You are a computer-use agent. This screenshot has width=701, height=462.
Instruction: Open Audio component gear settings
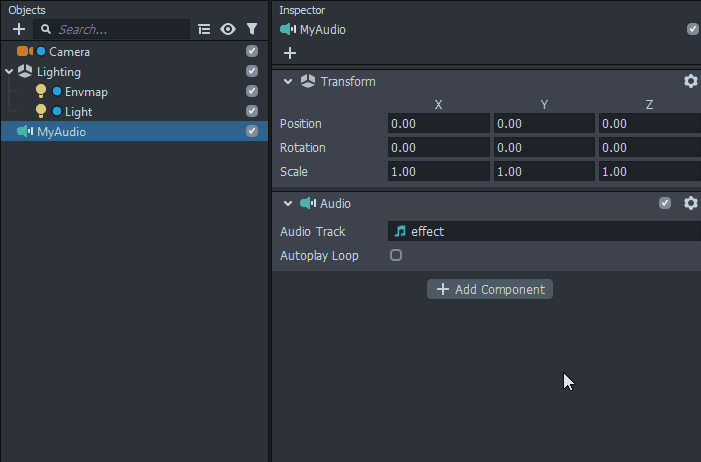click(690, 203)
